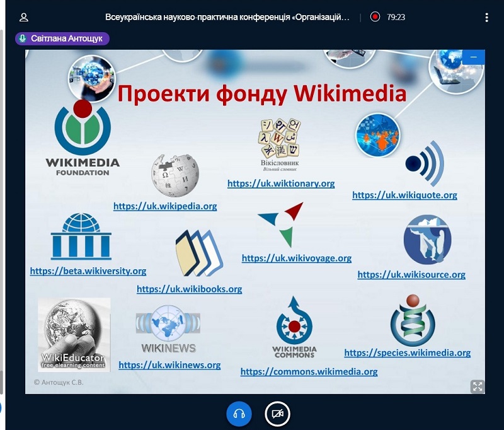Open the uk.wiktionary.org link
This screenshot has width=504, height=430.
(x=281, y=183)
